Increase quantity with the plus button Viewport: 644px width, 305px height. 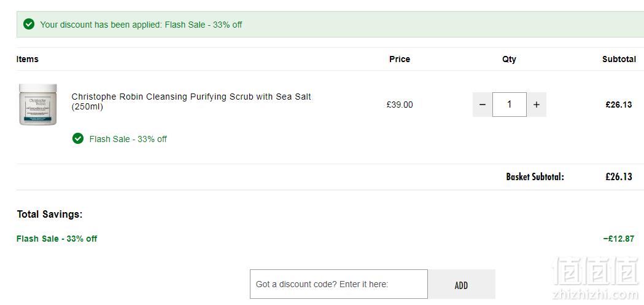(x=537, y=105)
